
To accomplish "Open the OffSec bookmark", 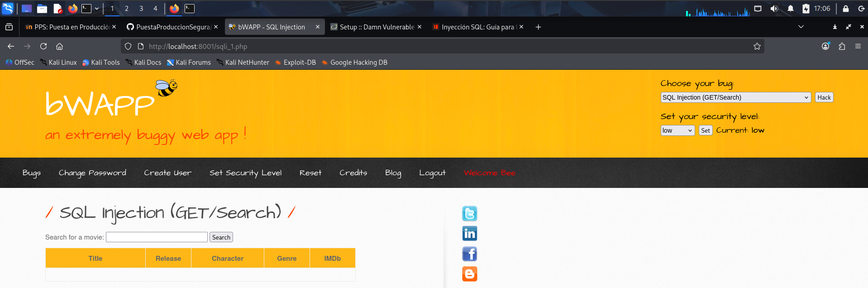I will click(20, 62).
